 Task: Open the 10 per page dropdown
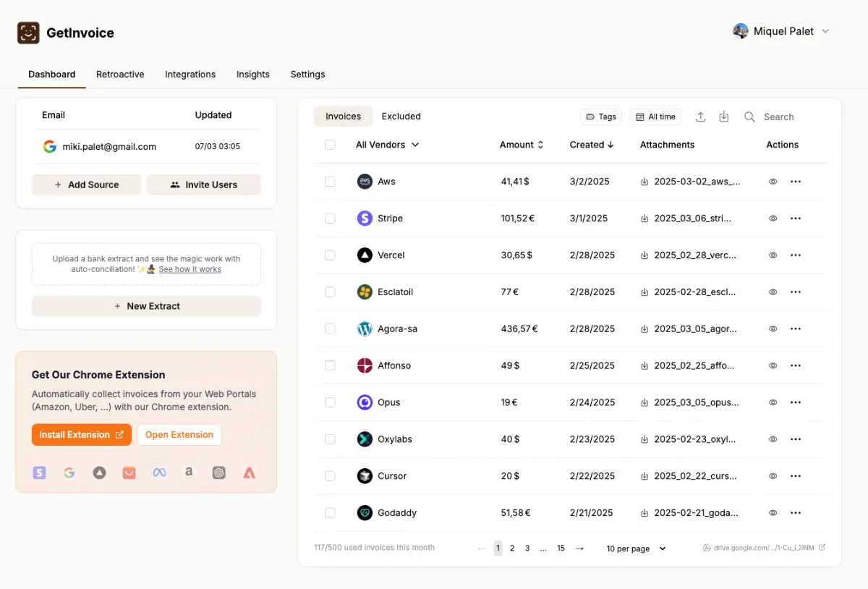pyautogui.click(x=636, y=548)
